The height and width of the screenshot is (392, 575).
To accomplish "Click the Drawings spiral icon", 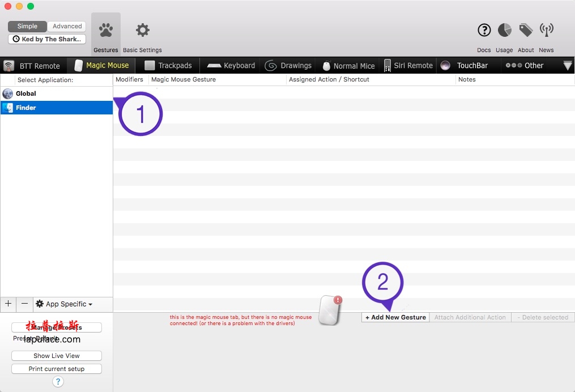I will click(x=271, y=66).
